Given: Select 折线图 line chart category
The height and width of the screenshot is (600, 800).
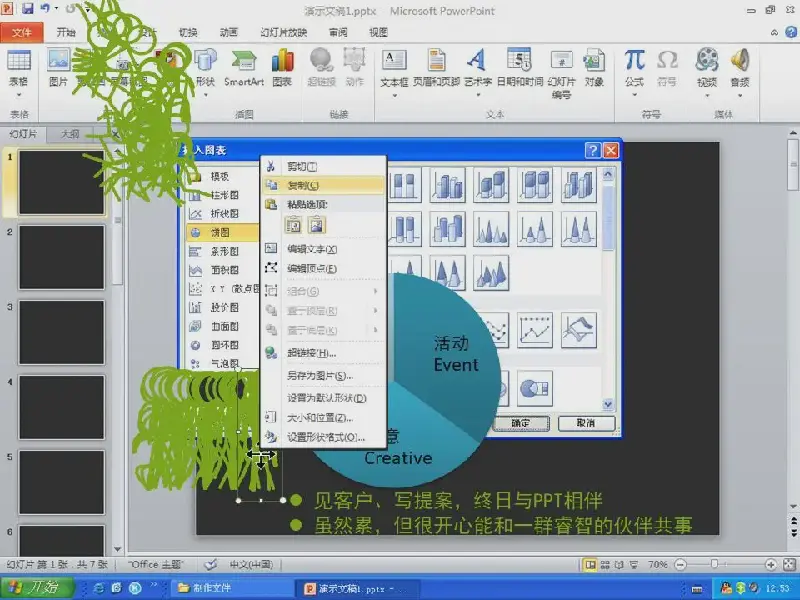Looking at the screenshot, I should 222,214.
